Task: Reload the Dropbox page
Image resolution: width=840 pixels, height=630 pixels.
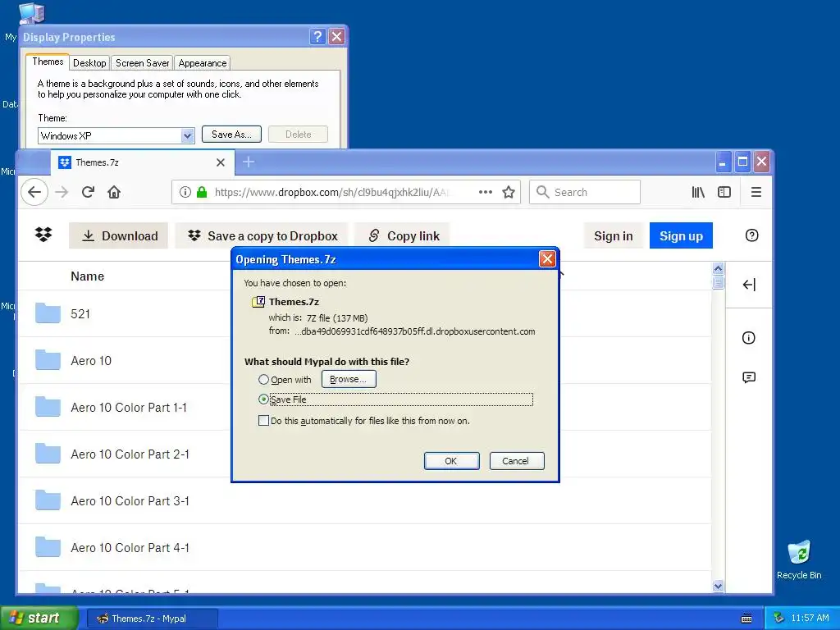Action: pyautogui.click(x=88, y=192)
